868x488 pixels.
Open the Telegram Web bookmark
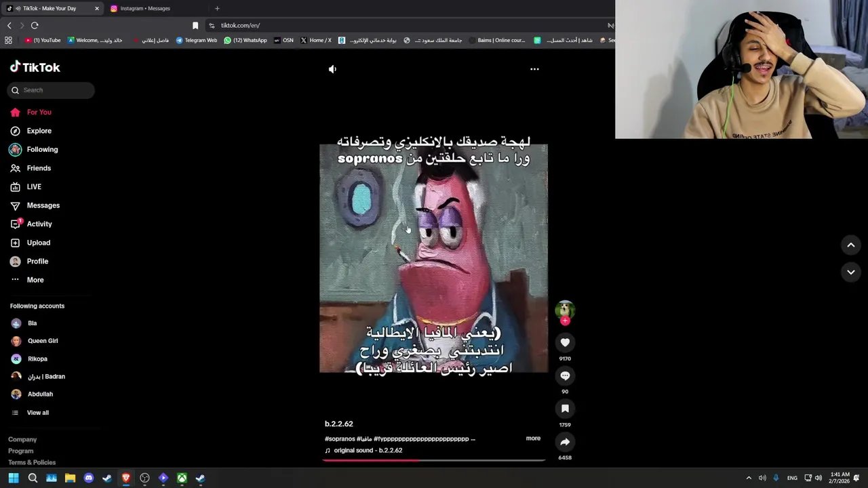(x=196, y=41)
